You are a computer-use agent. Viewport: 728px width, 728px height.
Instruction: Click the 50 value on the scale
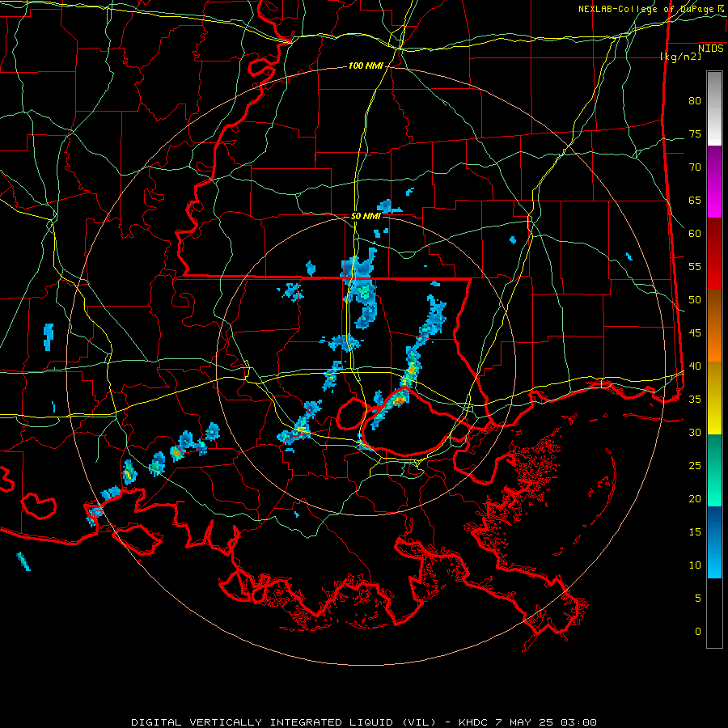[x=695, y=300]
